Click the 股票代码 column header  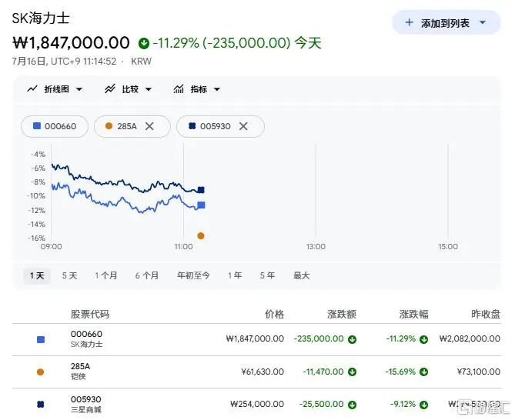click(90, 315)
